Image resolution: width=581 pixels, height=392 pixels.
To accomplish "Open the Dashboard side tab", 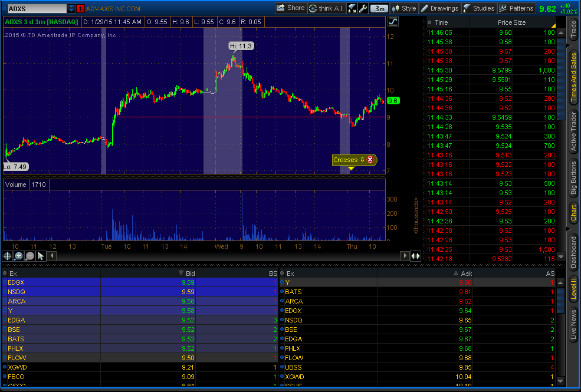I will point(573,252).
